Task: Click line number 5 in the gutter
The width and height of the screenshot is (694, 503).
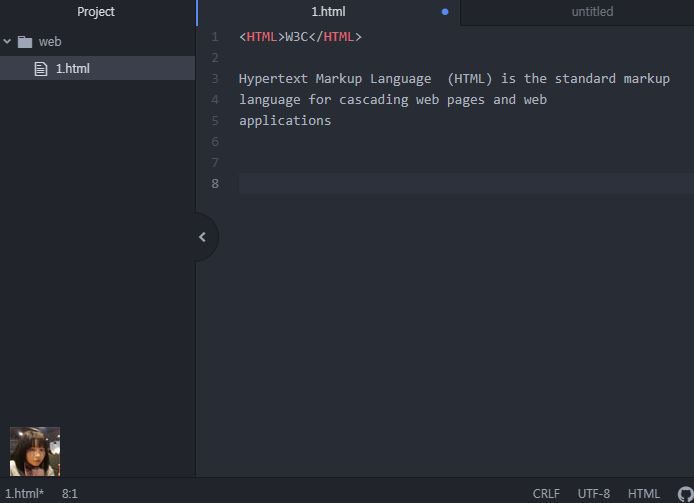Action: point(215,120)
